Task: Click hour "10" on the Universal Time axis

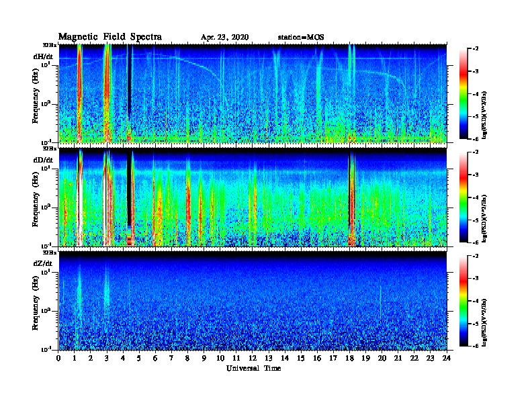Action: (x=220, y=359)
